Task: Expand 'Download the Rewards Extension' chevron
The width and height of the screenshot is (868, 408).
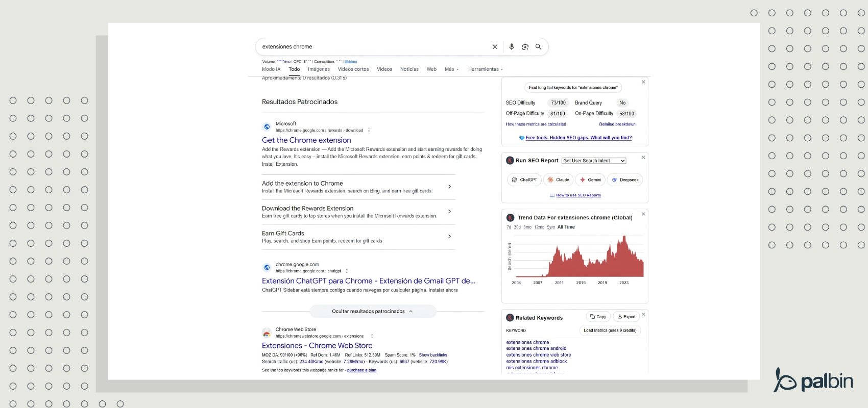Action: [x=449, y=211]
